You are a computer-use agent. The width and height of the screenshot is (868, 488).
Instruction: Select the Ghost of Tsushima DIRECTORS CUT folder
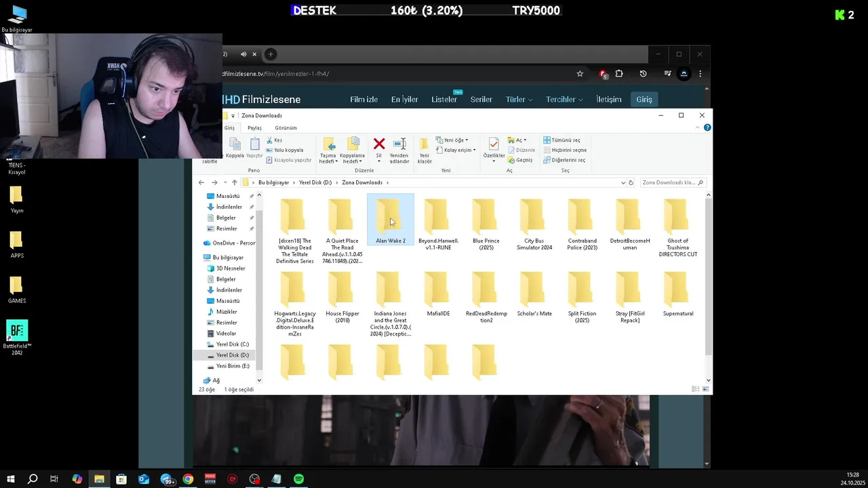(678, 227)
